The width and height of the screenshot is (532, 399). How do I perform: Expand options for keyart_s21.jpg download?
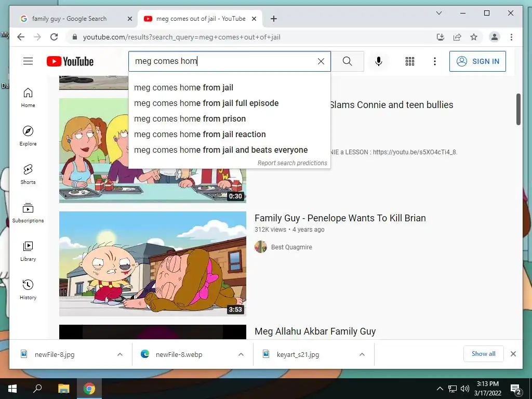coord(362,354)
